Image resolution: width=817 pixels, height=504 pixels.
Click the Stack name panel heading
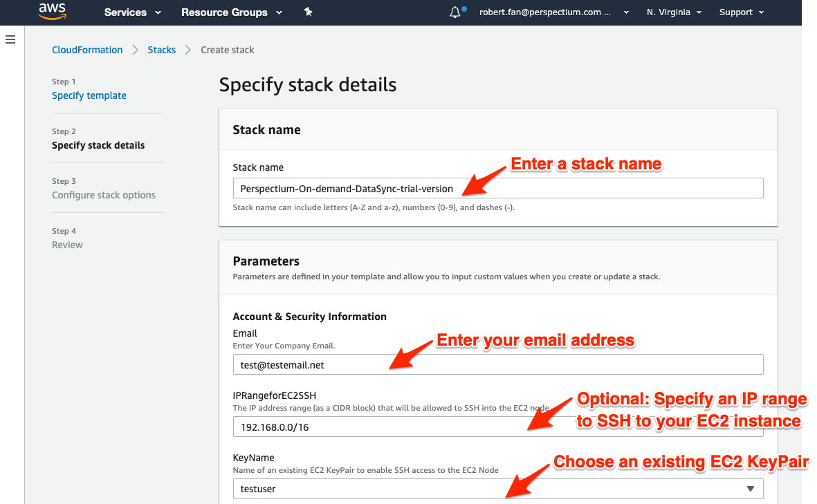[x=266, y=130]
